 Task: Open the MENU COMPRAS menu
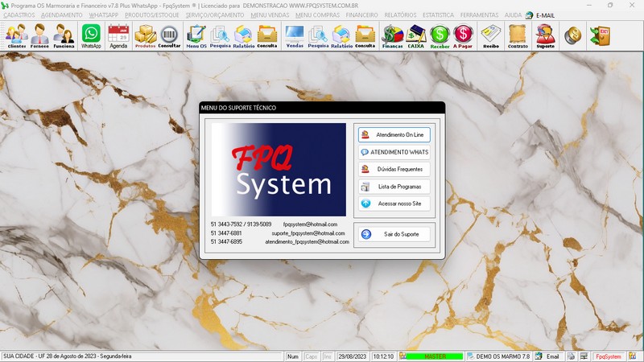click(317, 15)
